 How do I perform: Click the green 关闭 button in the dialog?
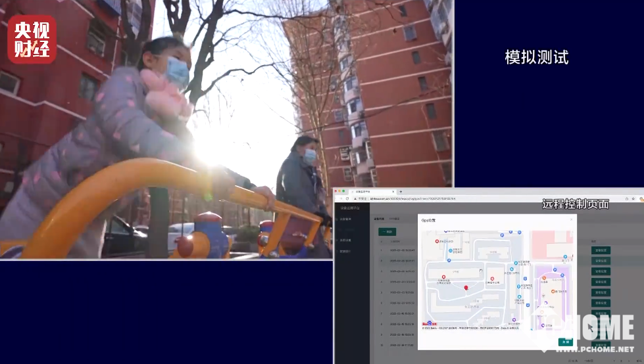point(564,342)
